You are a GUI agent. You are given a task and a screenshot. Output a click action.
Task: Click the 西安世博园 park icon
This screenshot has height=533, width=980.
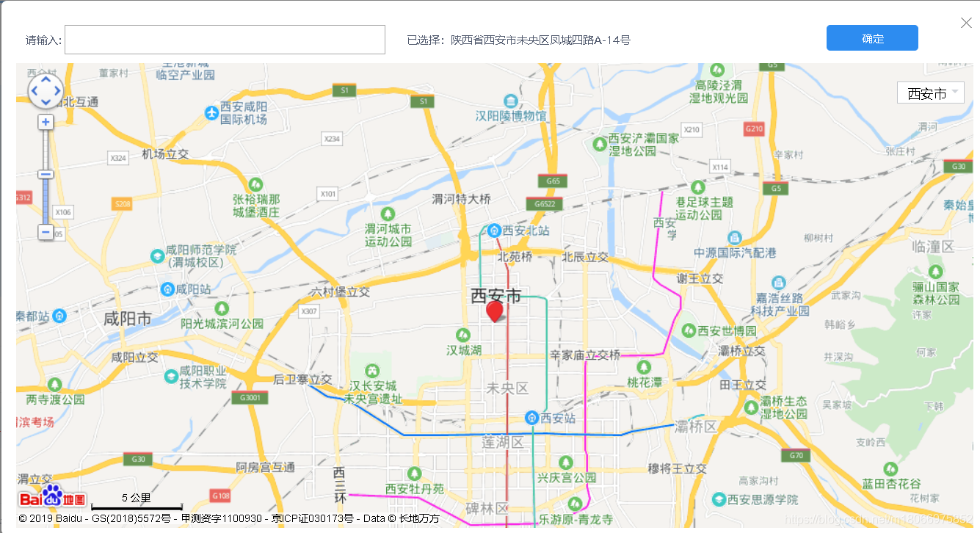[x=689, y=330]
